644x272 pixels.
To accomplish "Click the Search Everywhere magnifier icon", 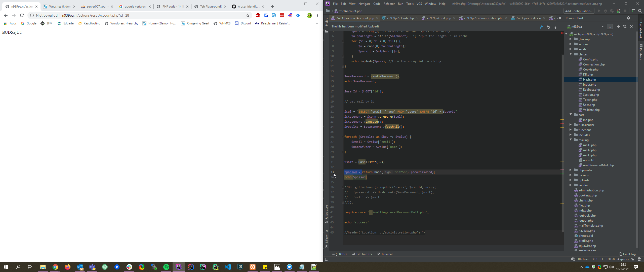I will point(640,11).
